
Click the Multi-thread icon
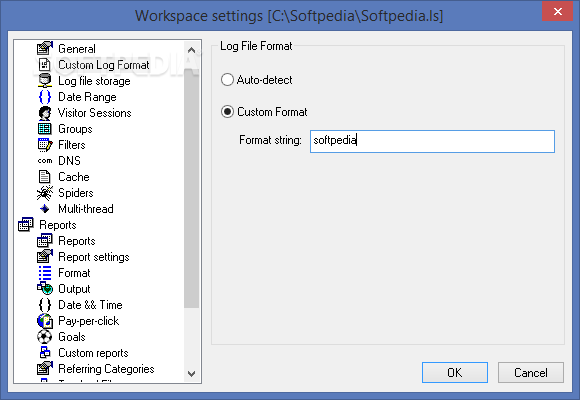tap(45, 209)
